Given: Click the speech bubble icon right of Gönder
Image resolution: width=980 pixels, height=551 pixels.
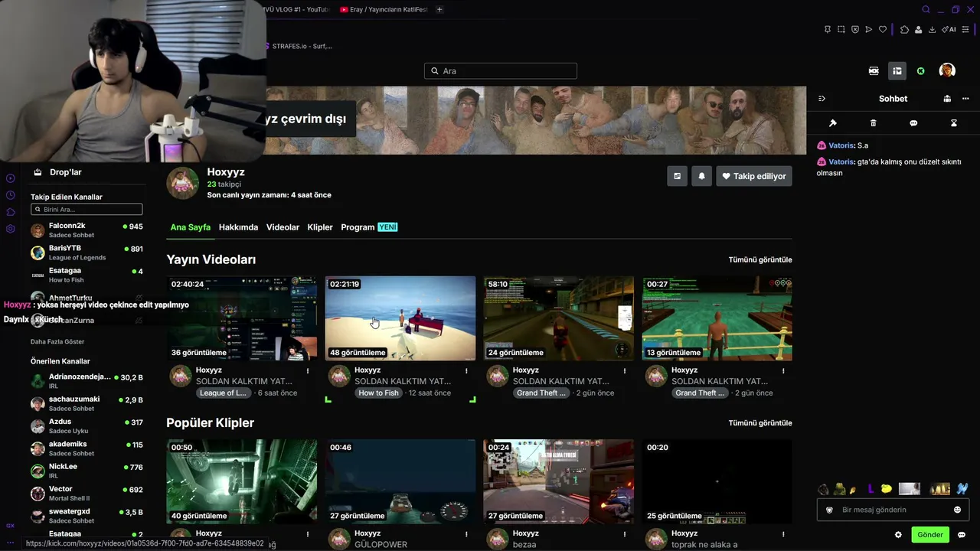Looking at the screenshot, I should pyautogui.click(x=962, y=535).
